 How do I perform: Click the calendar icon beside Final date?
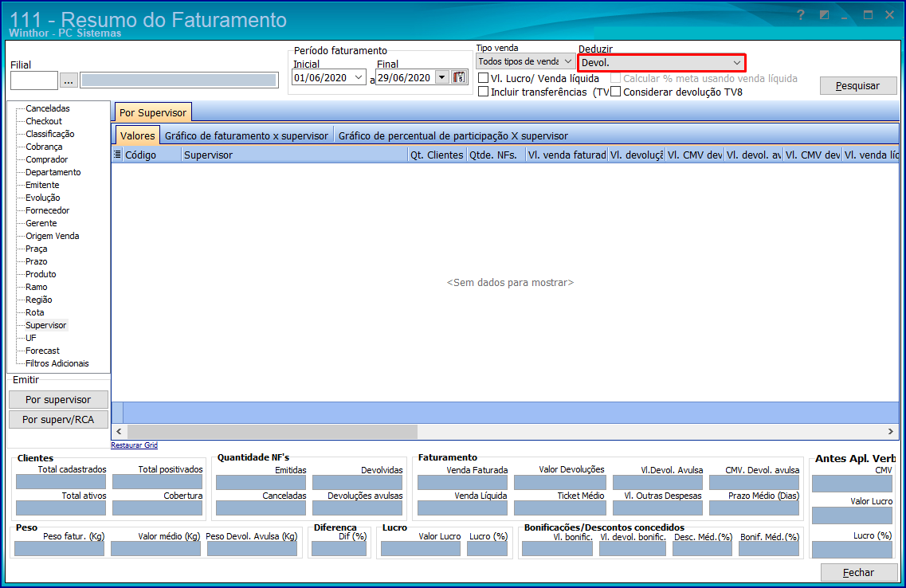point(459,76)
